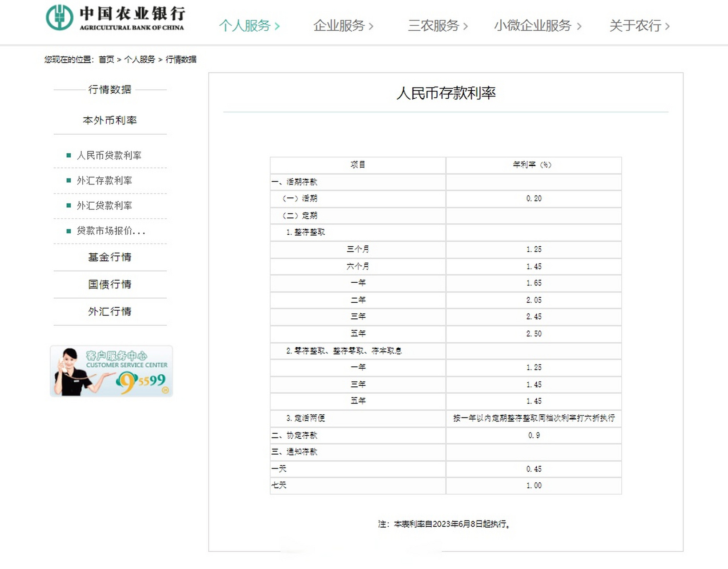The height and width of the screenshot is (569, 728).
Task: Select 基金行情 in the sidebar
Action: pyautogui.click(x=109, y=257)
